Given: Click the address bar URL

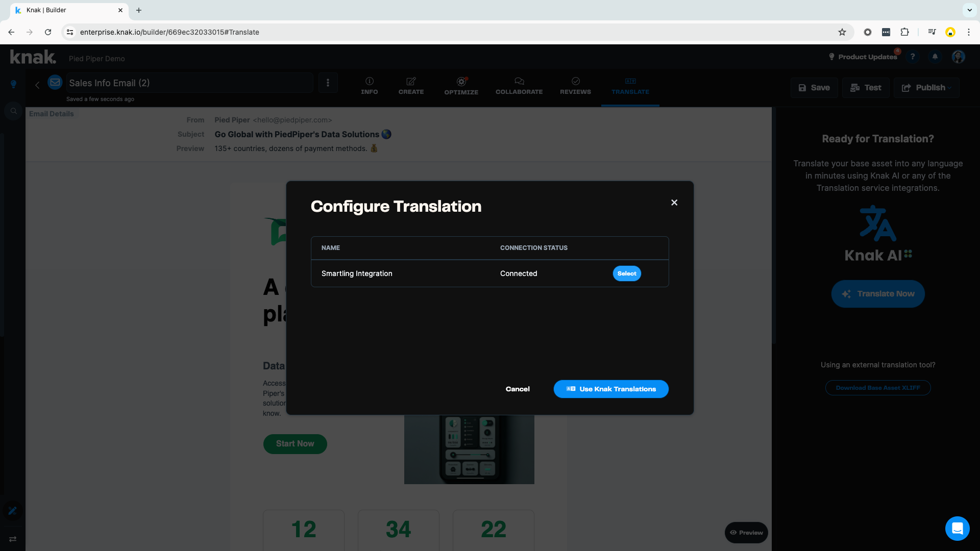Looking at the screenshot, I should coord(169,32).
